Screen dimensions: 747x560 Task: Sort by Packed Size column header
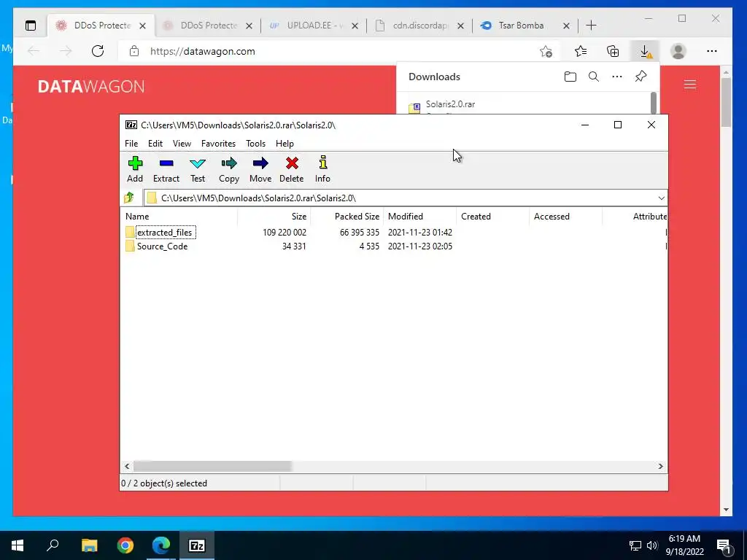(x=347, y=216)
